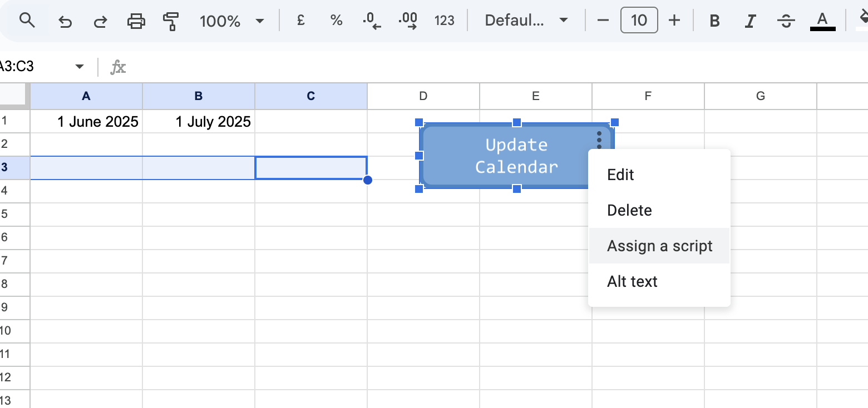Toggle strikethrough formatting

click(x=786, y=21)
